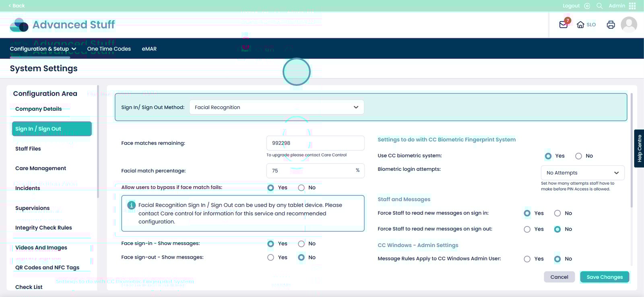Click the Facial match percentage field

pos(310,171)
